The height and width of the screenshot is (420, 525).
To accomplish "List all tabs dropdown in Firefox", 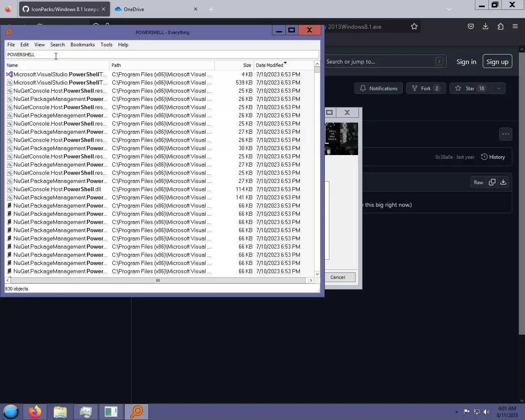I will pyautogui.click(x=449, y=9).
